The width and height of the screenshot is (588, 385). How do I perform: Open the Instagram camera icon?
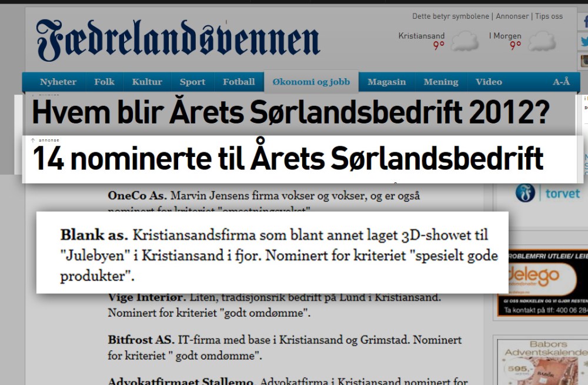point(584,61)
